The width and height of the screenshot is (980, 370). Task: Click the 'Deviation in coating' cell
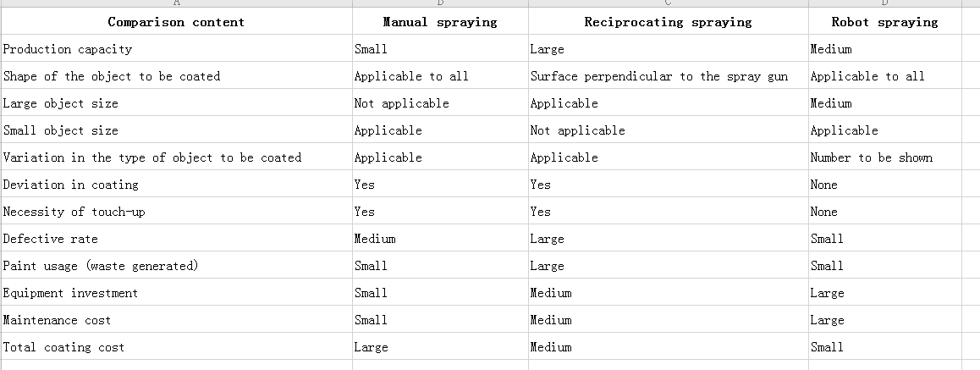(x=176, y=184)
